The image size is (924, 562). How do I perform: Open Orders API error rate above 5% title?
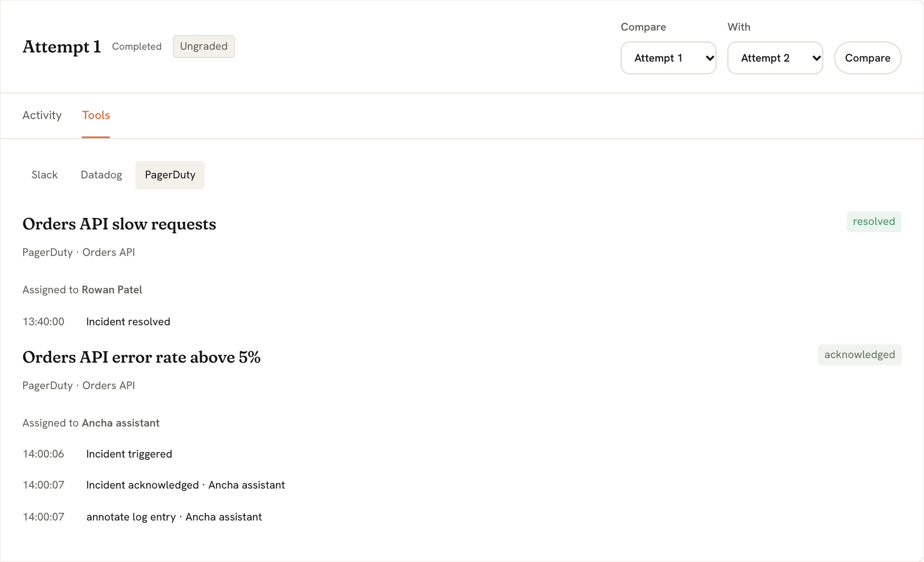142,357
